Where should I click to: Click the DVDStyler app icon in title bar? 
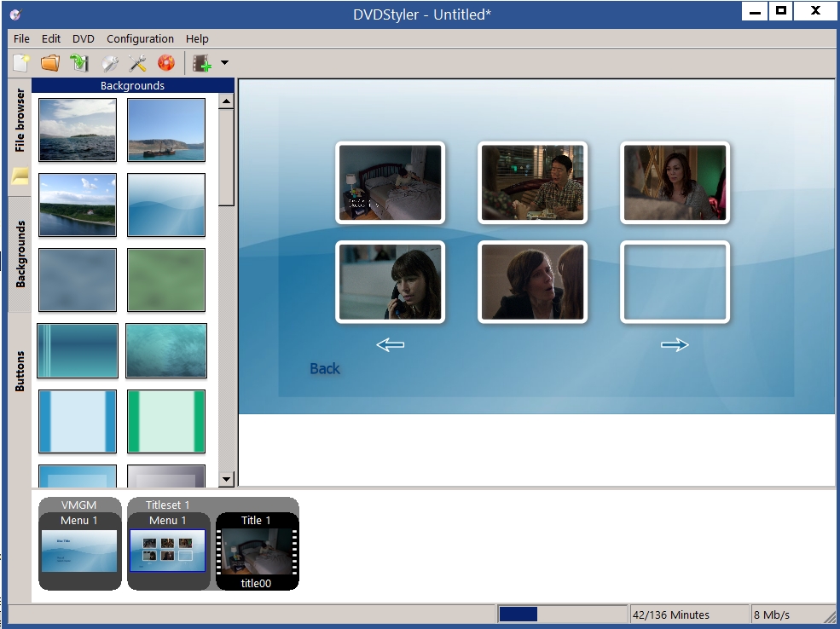16,14
